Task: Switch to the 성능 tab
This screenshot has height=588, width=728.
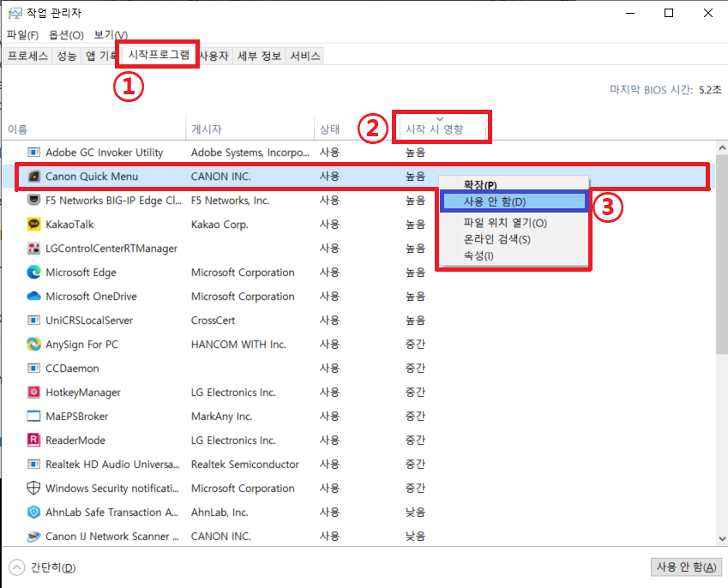Action: point(66,57)
